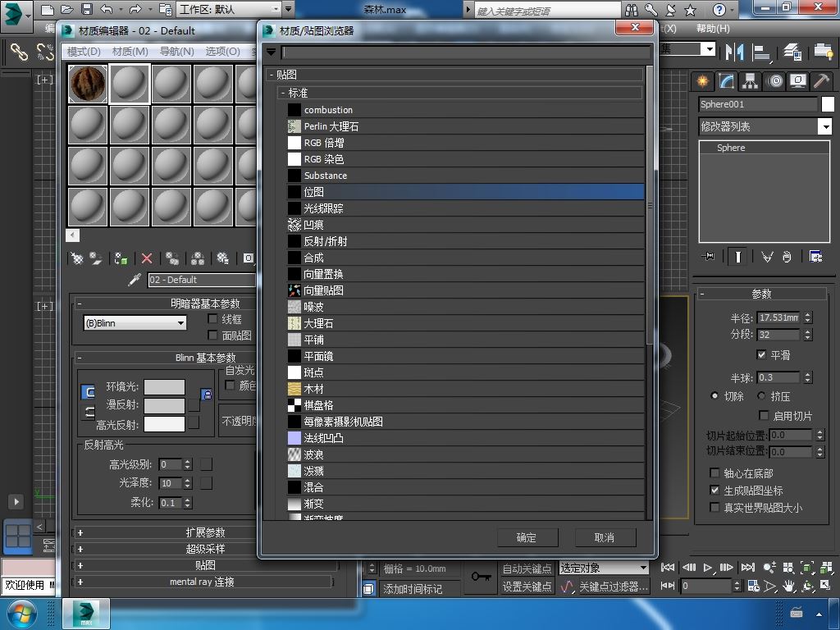
Task: Click the save file icon in title bar
Action: [x=87, y=10]
